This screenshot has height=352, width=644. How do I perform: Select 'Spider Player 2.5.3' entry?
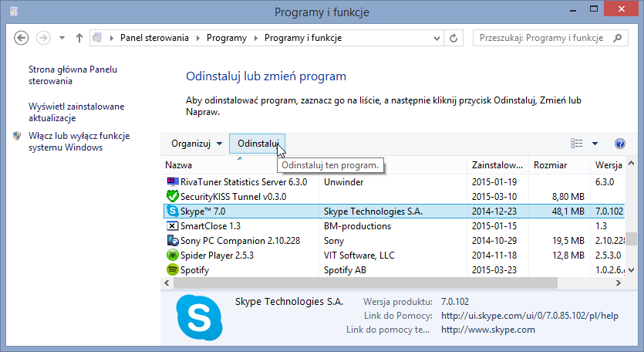coord(217,256)
